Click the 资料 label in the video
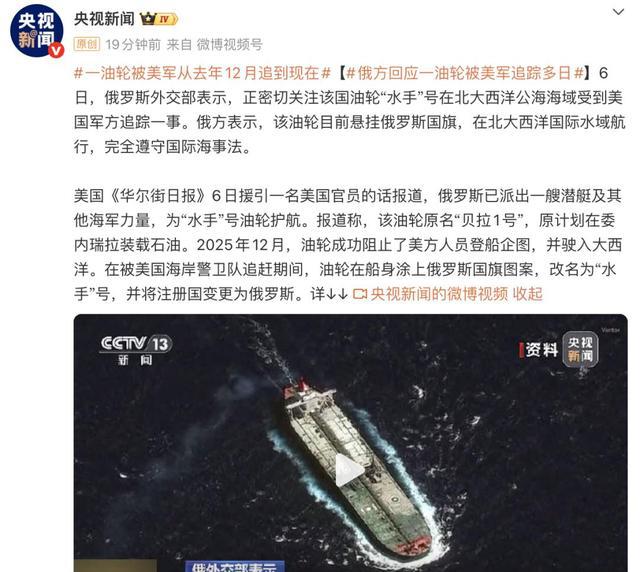 click(541, 350)
